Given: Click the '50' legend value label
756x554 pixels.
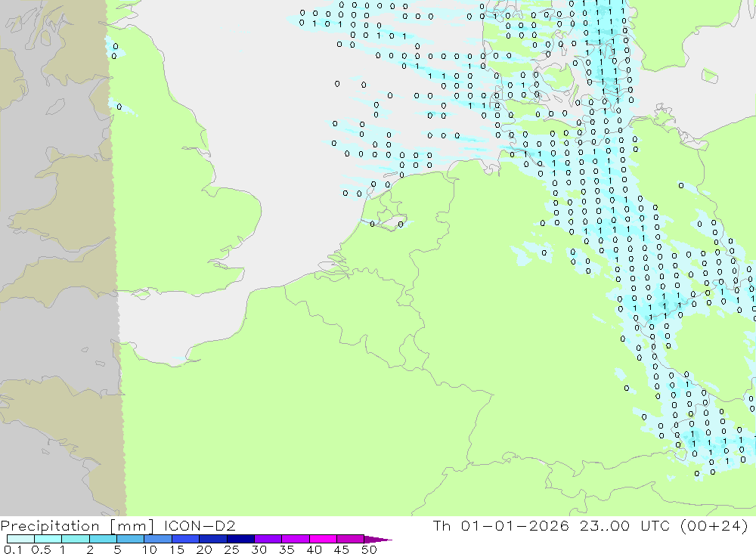Looking at the screenshot, I should 369,549.
